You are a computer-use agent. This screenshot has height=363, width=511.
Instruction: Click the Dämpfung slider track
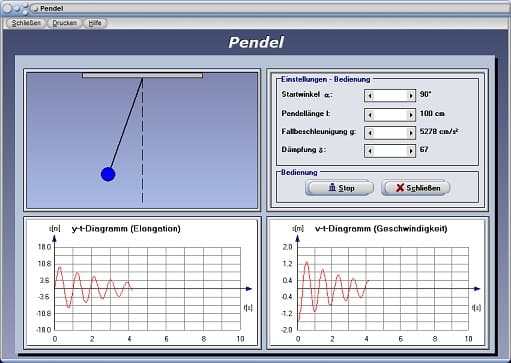pos(390,151)
